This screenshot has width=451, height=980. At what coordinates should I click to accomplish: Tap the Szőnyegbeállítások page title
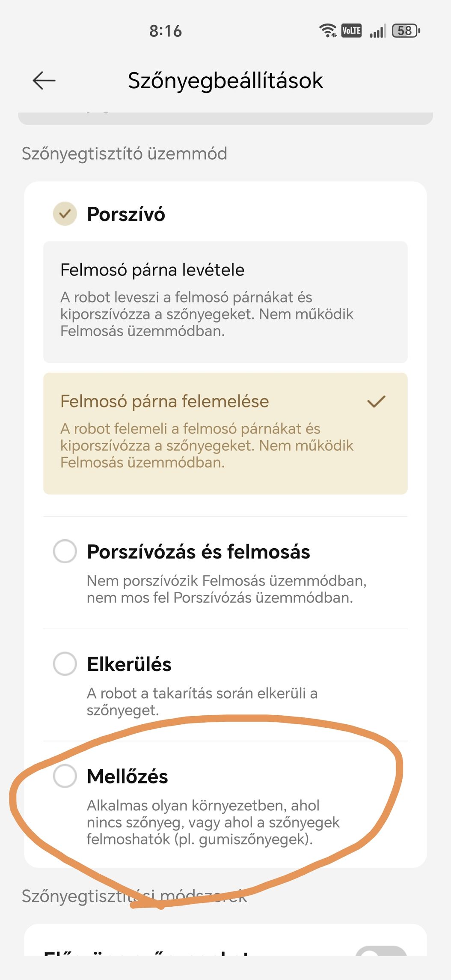[x=225, y=81]
